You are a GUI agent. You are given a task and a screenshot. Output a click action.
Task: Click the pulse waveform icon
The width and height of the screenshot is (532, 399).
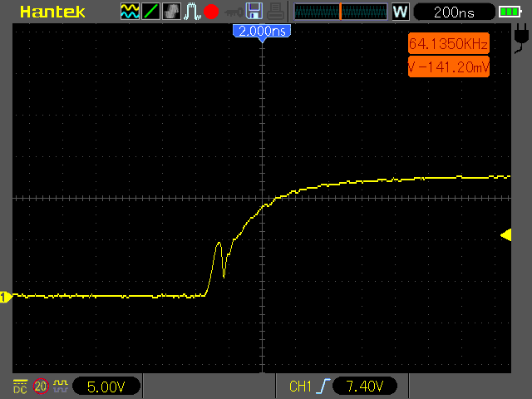(192, 11)
